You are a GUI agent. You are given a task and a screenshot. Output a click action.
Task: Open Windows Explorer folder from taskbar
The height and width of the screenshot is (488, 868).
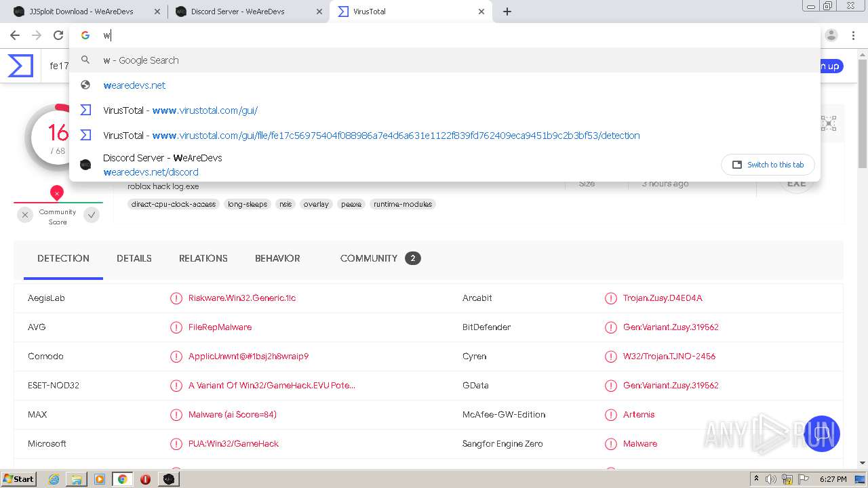pos(76,479)
